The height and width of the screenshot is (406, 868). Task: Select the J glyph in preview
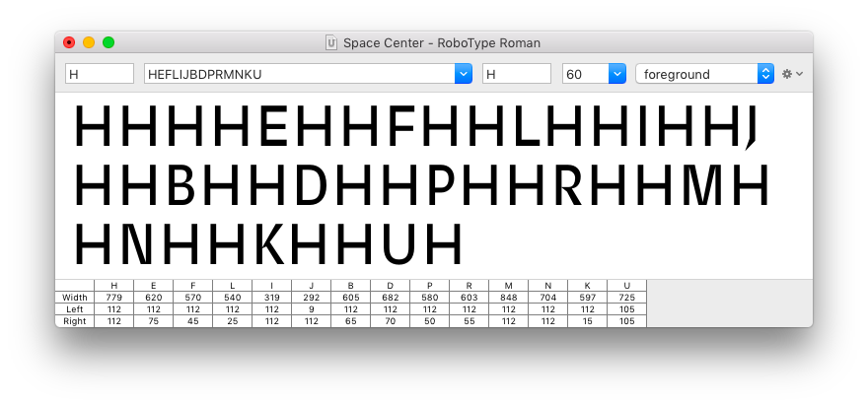(x=751, y=128)
